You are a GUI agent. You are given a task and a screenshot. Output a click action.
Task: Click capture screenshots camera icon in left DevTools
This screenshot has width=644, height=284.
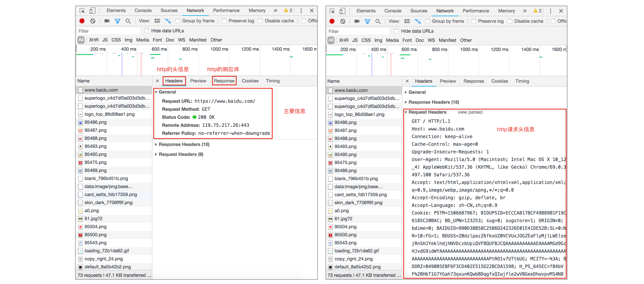[107, 21]
